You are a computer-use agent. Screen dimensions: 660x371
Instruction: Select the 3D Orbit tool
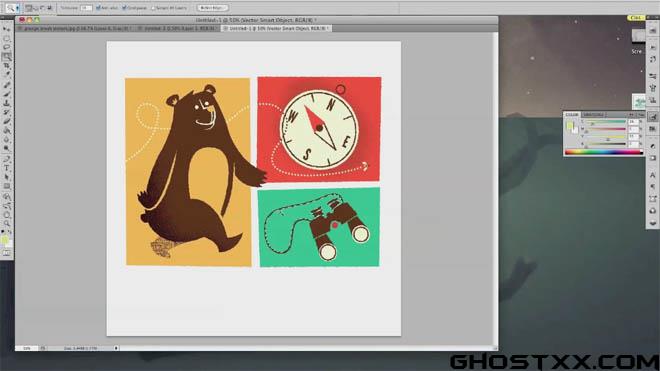(x=6, y=206)
